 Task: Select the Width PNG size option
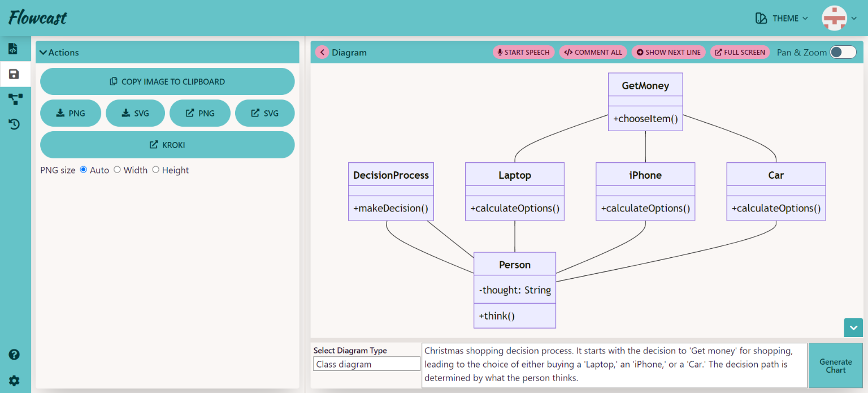click(118, 170)
